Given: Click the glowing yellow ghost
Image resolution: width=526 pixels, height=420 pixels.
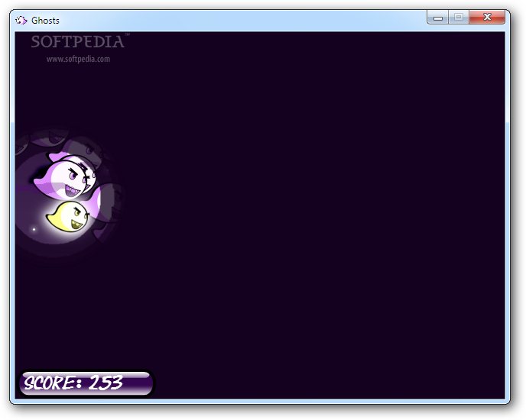Looking at the screenshot, I should click(68, 216).
